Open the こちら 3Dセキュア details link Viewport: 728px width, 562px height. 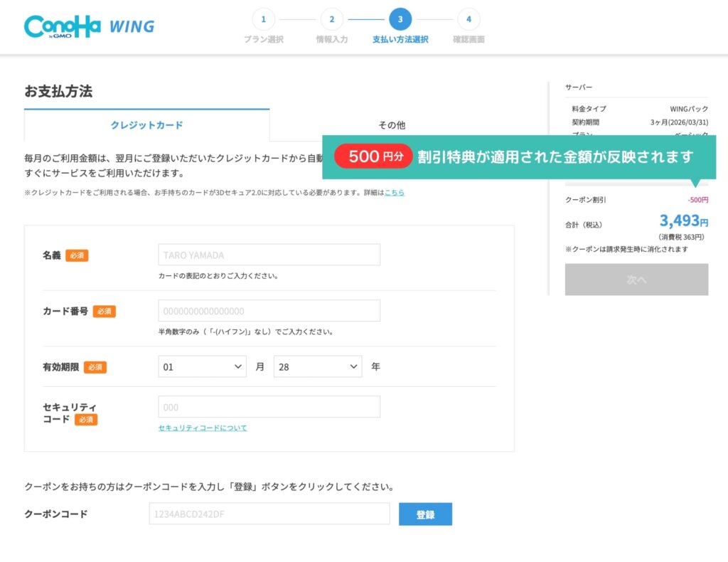click(x=395, y=192)
